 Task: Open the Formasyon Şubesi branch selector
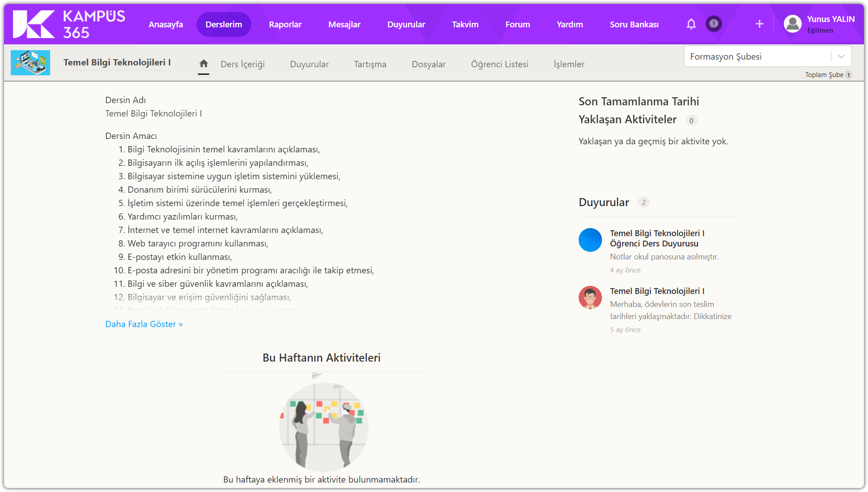757,56
